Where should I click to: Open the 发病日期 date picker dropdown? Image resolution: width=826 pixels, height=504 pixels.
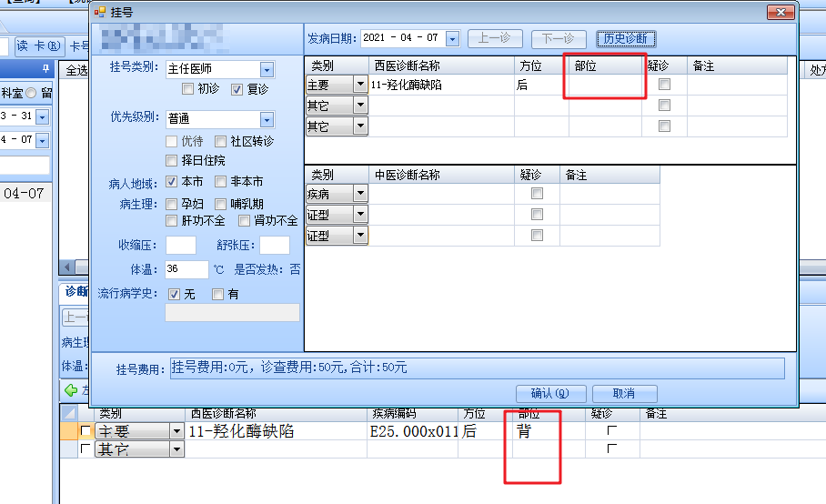pyautogui.click(x=452, y=38)
